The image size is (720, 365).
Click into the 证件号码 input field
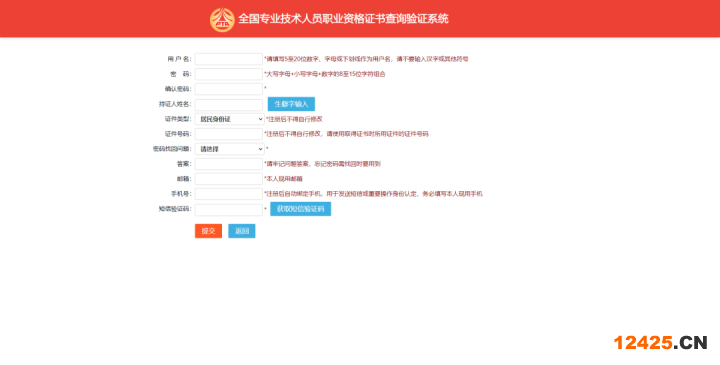tap(229, 134)
